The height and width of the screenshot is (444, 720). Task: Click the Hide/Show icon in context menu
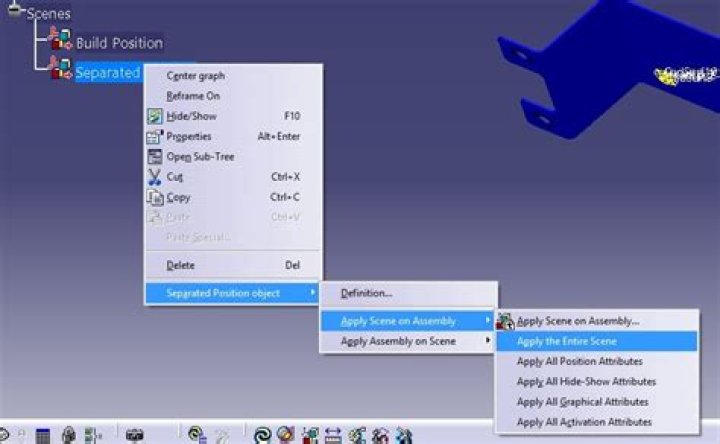pos(155,116)
